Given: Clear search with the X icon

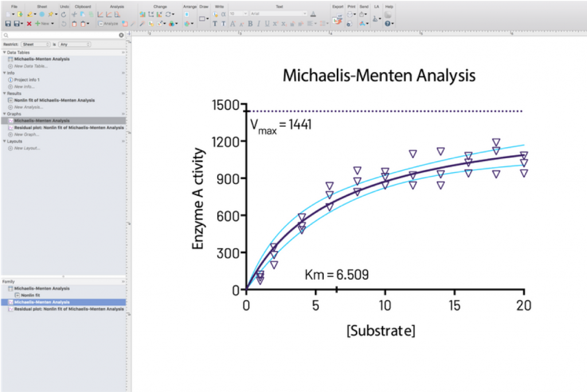Looking at the screenshot, I should coord(121,36).
